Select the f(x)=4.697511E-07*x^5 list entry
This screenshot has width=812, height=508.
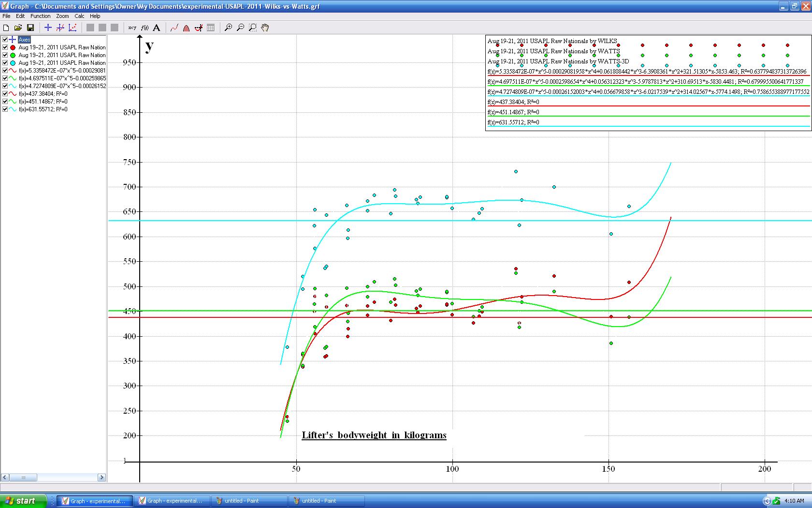tap(62, 78)
